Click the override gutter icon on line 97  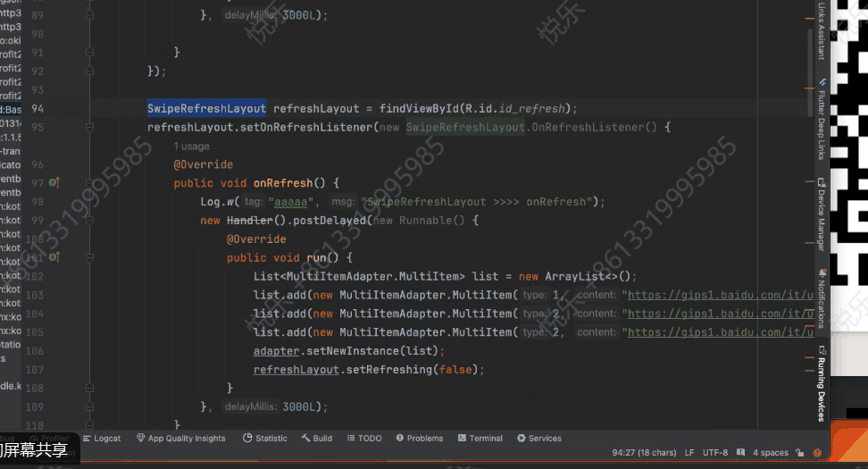[x=54, y=183]
